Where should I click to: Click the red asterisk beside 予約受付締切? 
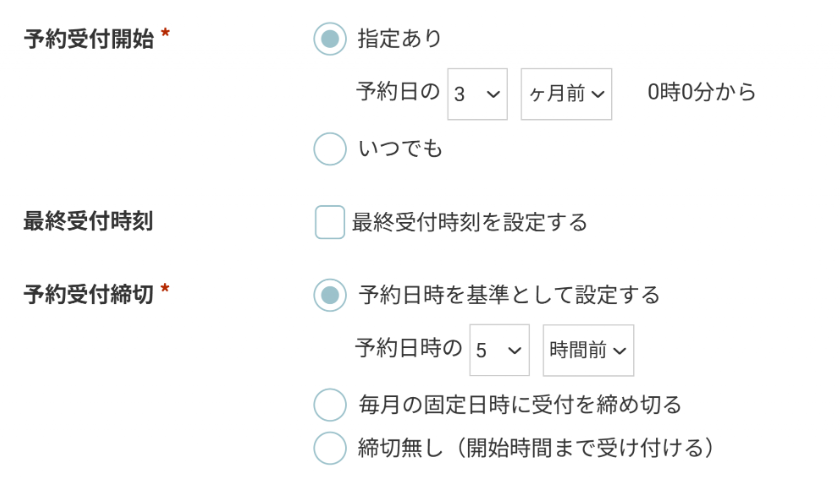point(165,292)
